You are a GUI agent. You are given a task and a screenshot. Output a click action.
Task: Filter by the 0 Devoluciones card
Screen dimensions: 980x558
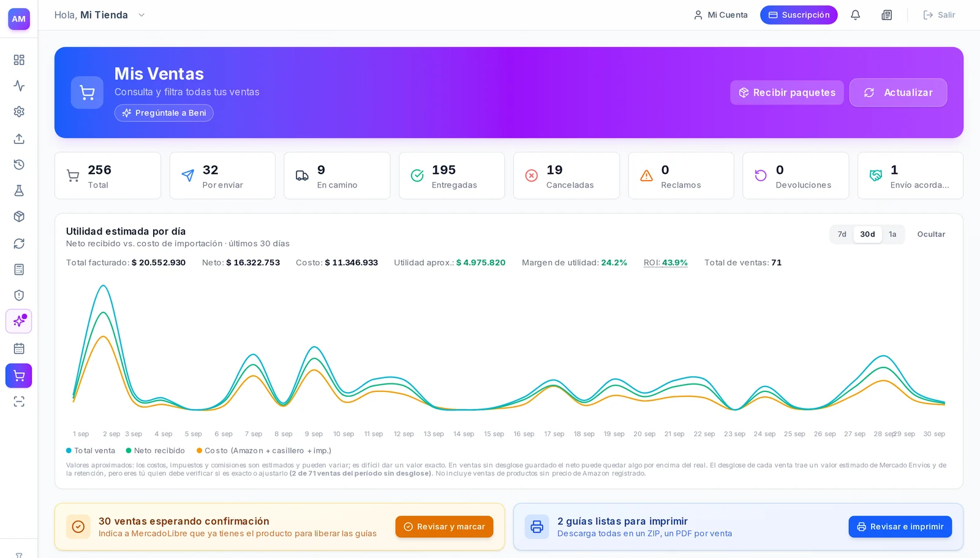coord(796,176)
